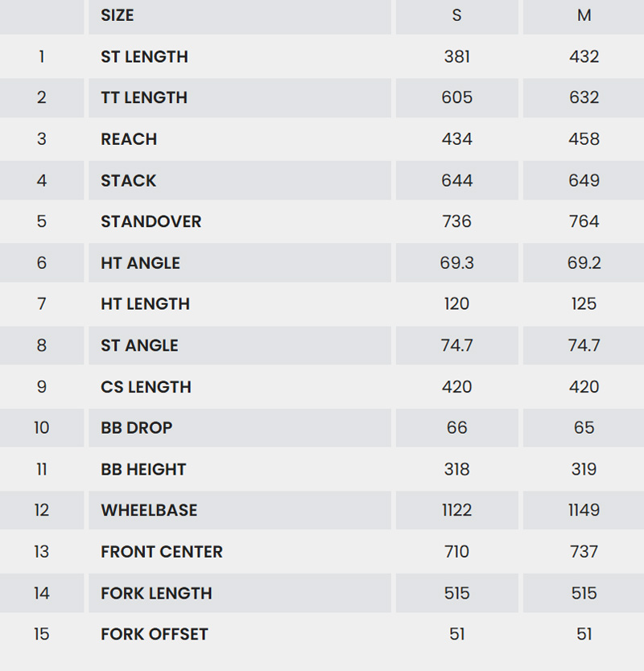Click the STACK row label
Image resolution: width=644 pixels, height=671 pixels.
click(128, 181)
